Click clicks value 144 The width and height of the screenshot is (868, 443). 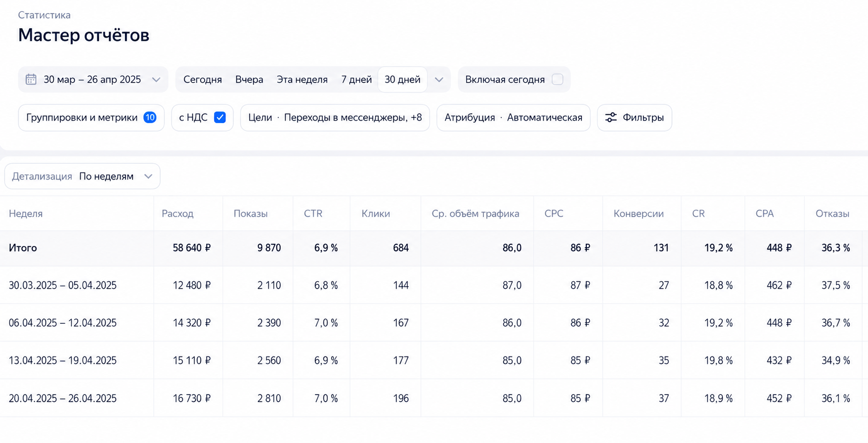[x=401, y=285]
